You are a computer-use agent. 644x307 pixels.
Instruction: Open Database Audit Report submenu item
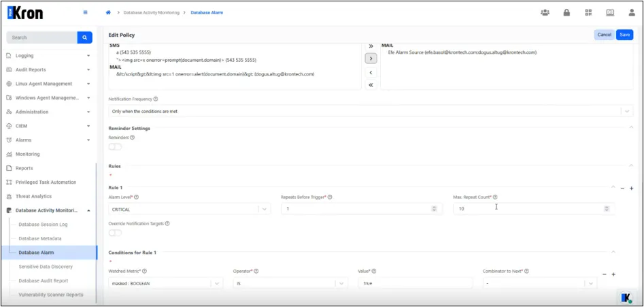pyautogui.click(x=44, y=280)
